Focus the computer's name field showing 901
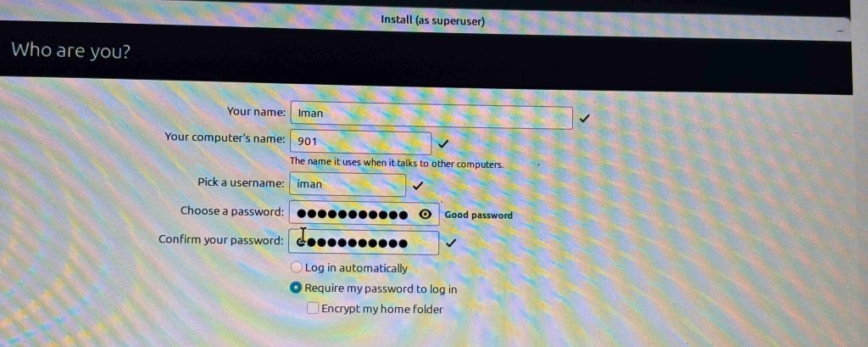 [x=360, y=143]
